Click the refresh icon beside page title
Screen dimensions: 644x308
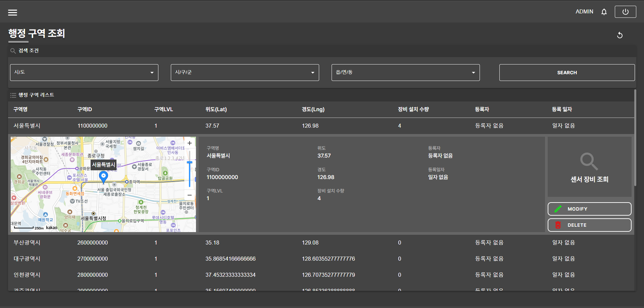[620, 35]
